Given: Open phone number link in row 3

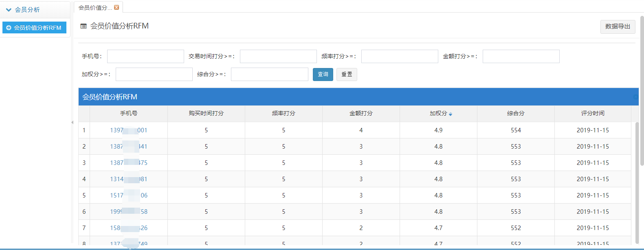Looking at the screenshot, I should tap(129, 163).
